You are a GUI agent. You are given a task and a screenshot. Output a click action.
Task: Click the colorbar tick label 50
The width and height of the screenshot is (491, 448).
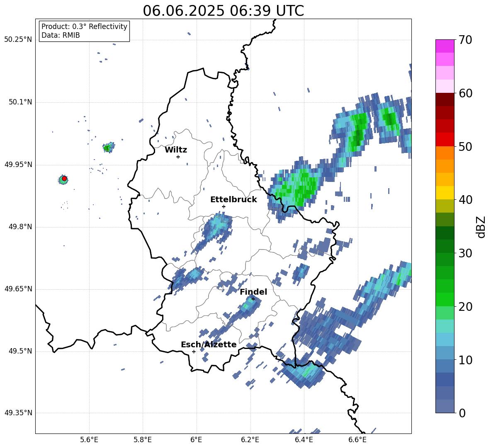pyautogui.click(x=465, y=147)
